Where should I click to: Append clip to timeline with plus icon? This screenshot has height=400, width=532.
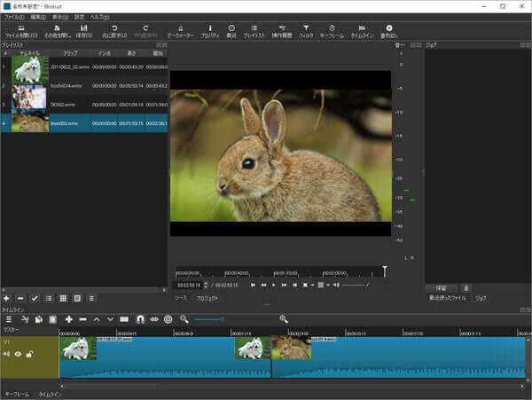pyautogui.click(x=68, y=318)
